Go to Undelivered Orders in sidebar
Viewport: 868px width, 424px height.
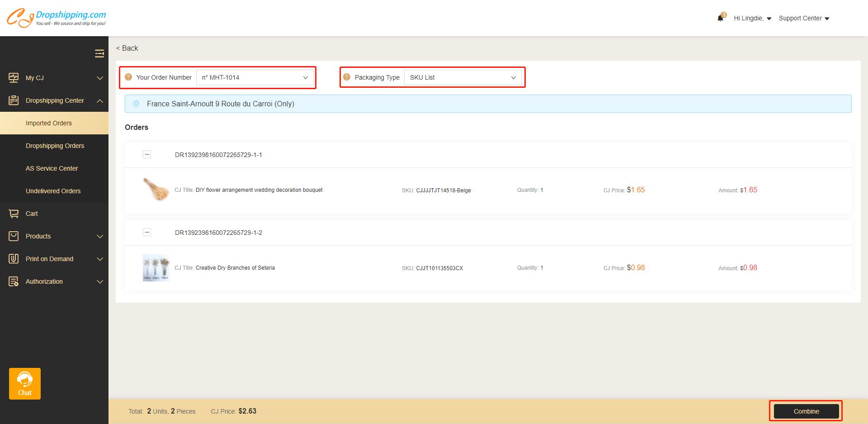53,191
